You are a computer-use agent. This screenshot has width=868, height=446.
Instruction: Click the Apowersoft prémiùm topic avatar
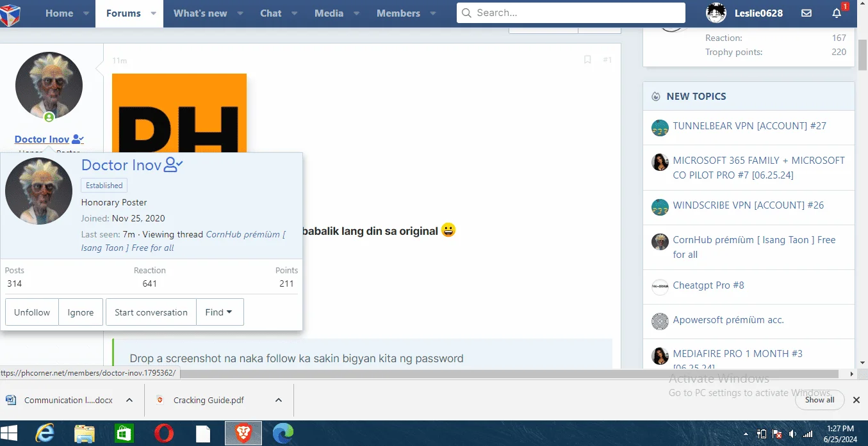tap(660, 321)
